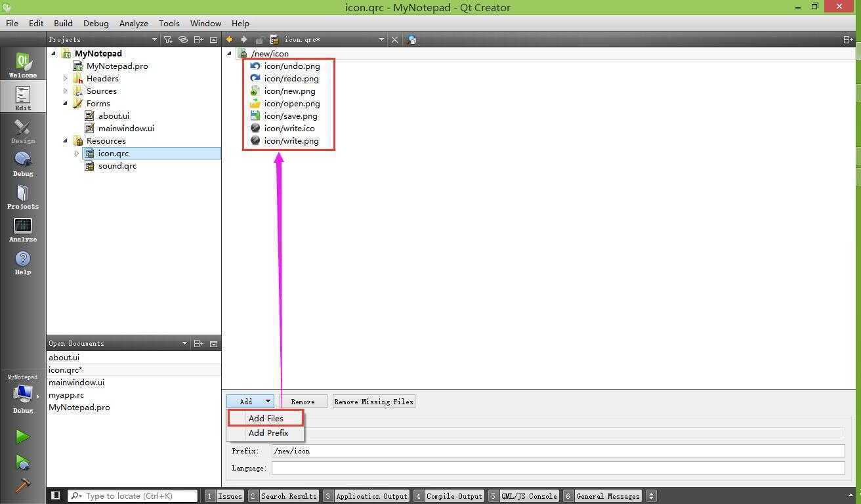Open myapp.rc in Open Documents
Image resolution: width=861 pixels, height=504 pixels.
coord(66,394)
